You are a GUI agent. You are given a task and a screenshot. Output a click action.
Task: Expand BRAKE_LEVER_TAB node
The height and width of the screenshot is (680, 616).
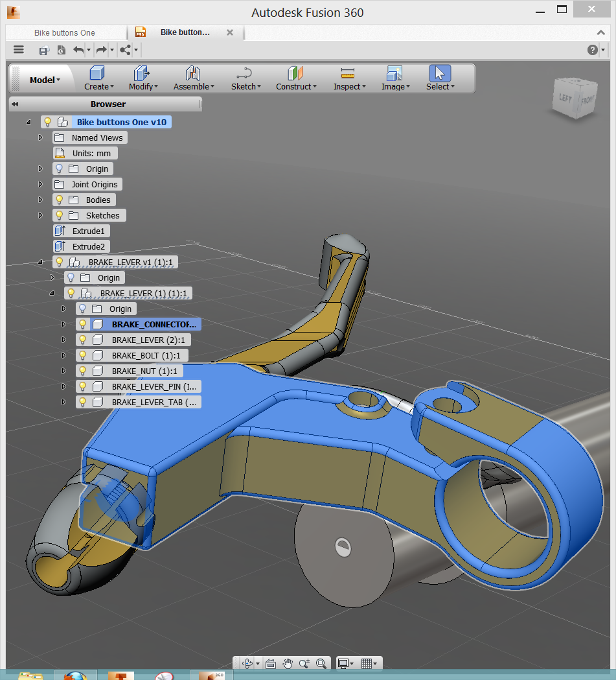tap(63, 402)
